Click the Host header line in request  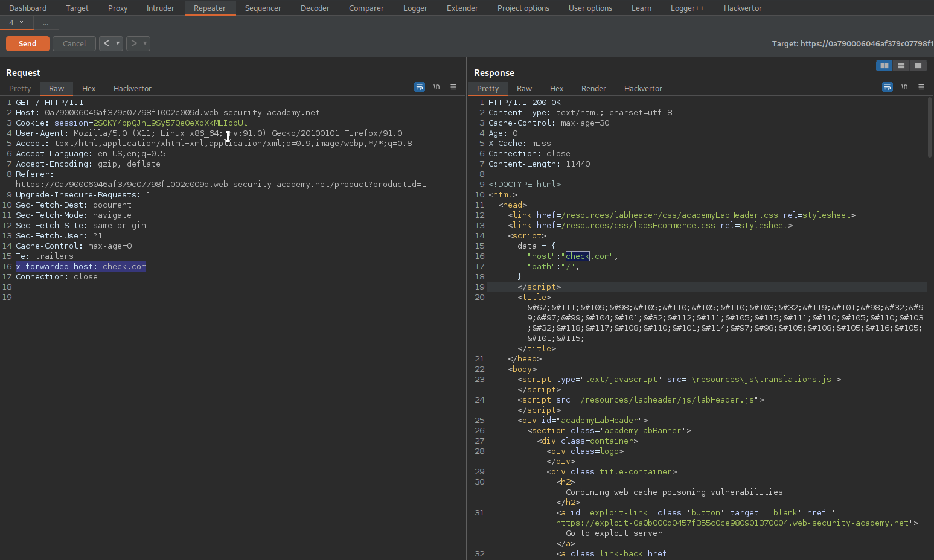(x=168, y=113)
